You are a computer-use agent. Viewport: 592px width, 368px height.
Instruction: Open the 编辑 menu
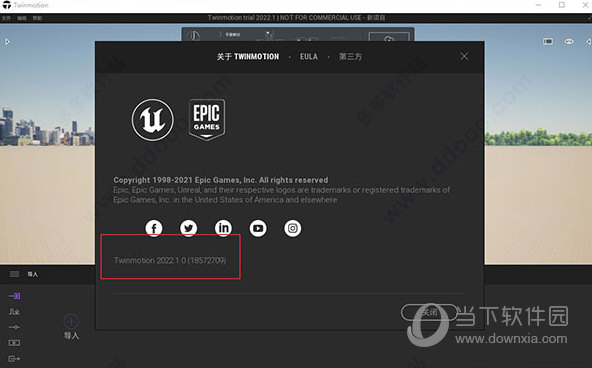click(22, 18)
